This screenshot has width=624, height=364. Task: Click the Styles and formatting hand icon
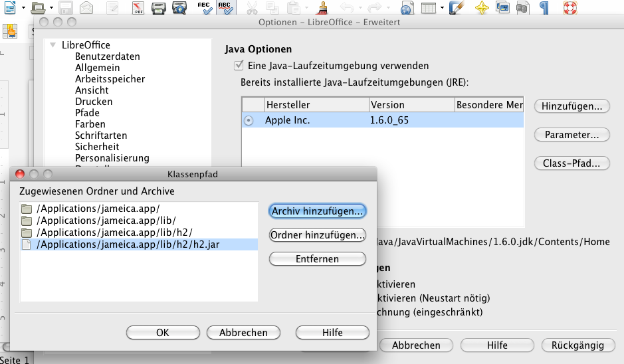pyautogui.click(x=10, y=31)
